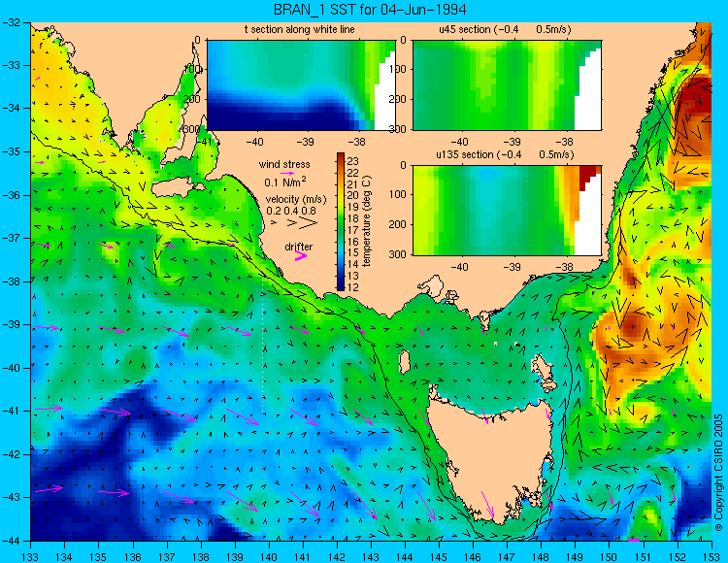Screen dimensions: 728x563
Task: Click the warm eddy core near 151E, -39
Action: [632, 325]
